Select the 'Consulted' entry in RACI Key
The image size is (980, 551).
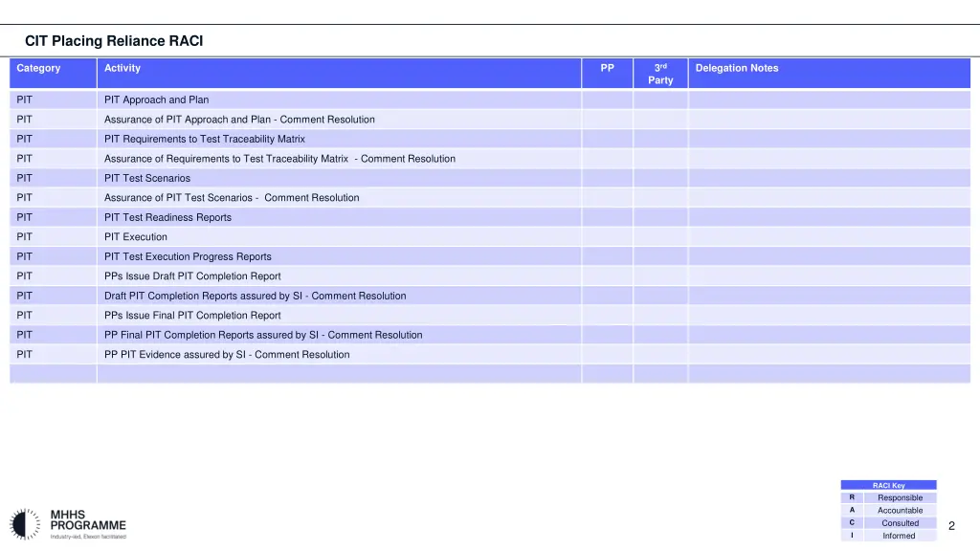click(900, 523)
